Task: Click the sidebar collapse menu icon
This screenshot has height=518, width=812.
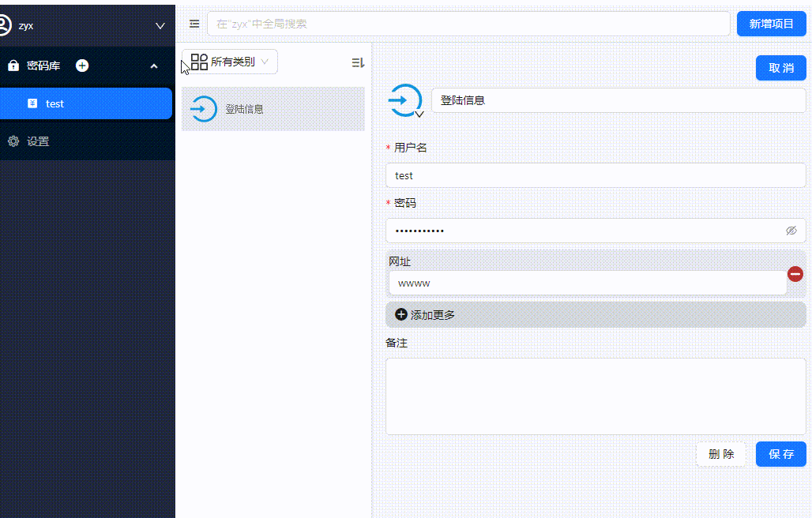Action: 194,24
